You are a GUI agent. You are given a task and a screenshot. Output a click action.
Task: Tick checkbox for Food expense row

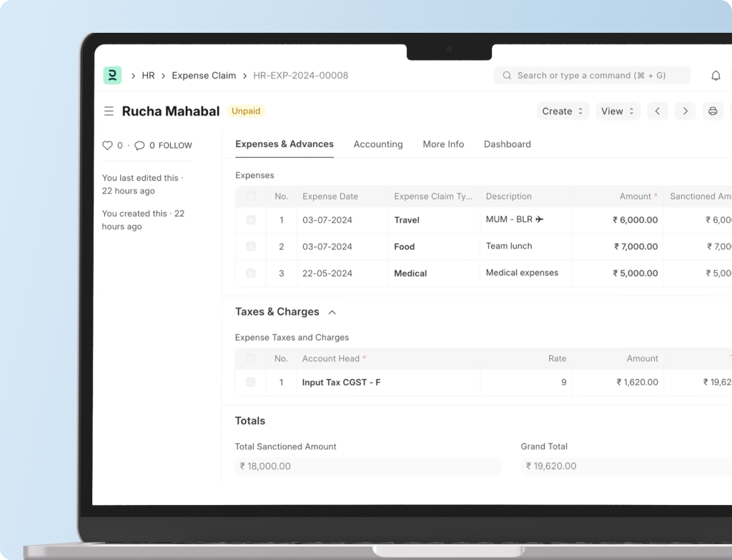click(x=251, y=246)
